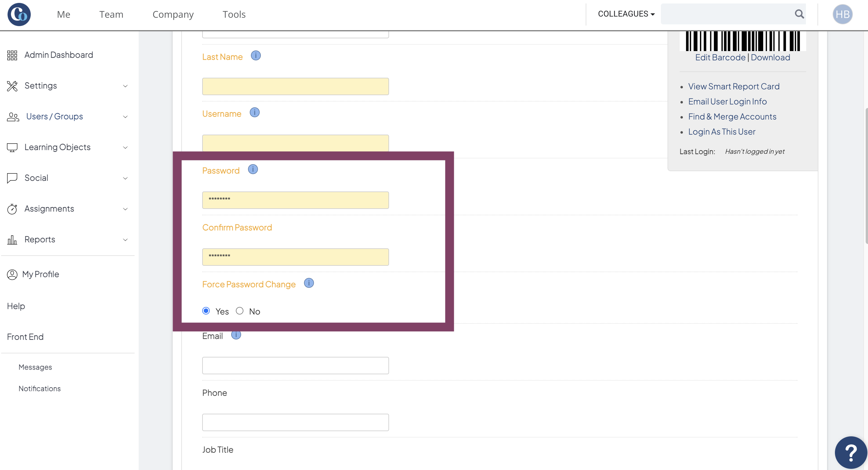Click the My Profile person icon
The width and height of the screenshot is (868, 470).
12,274
